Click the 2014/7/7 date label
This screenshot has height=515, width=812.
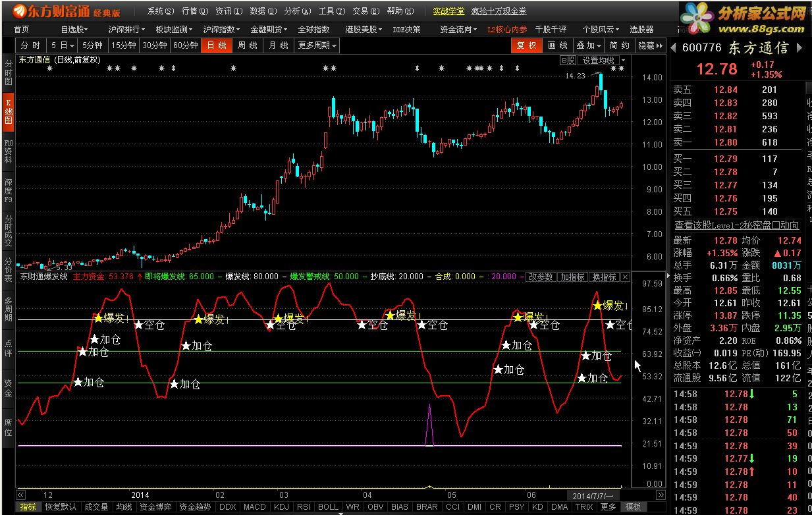click(x=593, y=495)
